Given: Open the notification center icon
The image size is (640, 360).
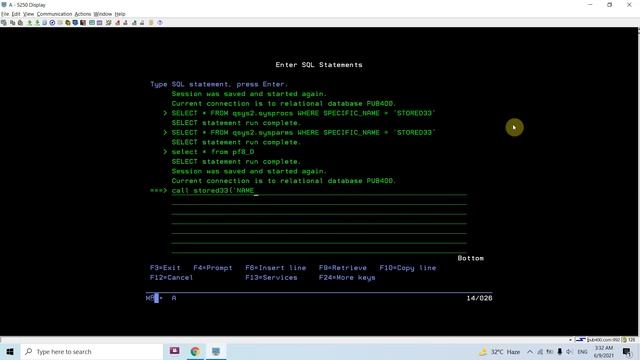Looking at the screenshot, I should coord(627,352).
